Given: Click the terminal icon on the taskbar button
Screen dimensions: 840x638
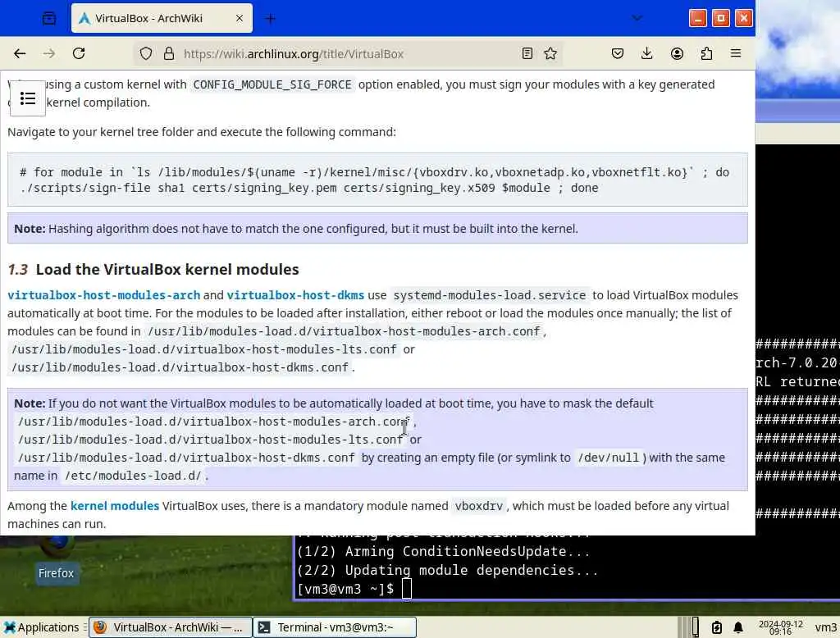Looking at the screenshot, I should click(x=264, y=627).
